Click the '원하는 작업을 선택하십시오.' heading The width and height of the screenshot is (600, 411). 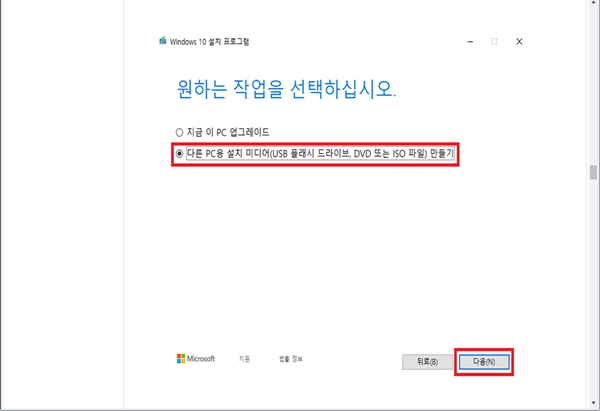(286, 89)
